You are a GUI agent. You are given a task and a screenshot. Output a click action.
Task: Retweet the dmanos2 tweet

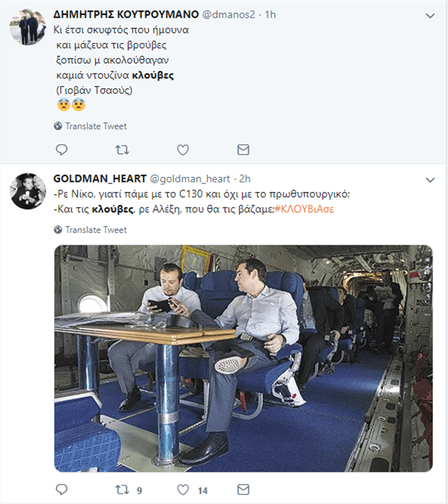coord(122,150)
